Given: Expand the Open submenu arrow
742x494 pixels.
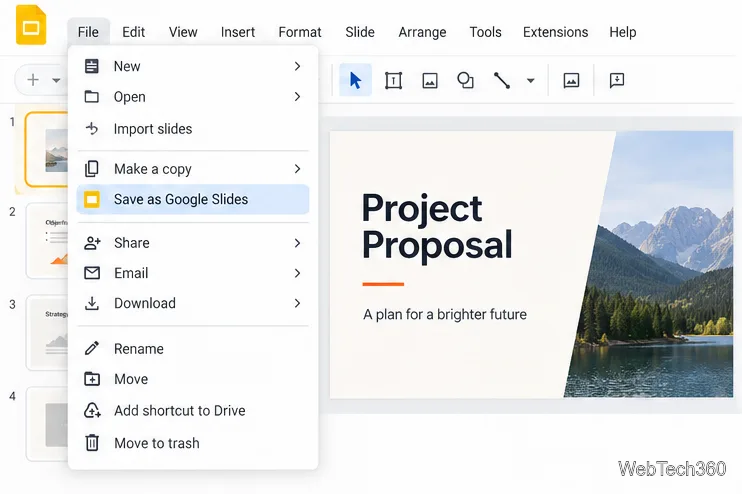Looking at the screenshot, I should 297,97.
